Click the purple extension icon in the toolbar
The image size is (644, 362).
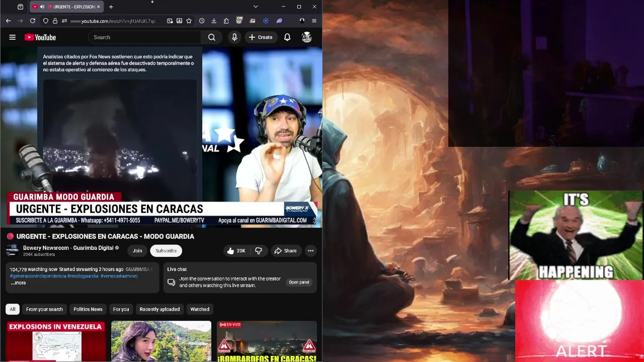[279, 21]
